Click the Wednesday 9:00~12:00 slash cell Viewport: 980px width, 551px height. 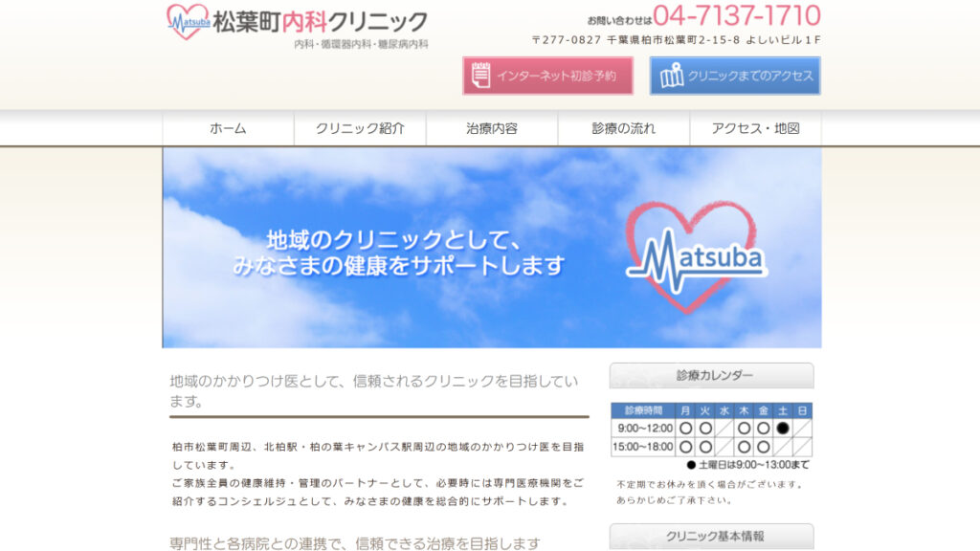tap(724, 428)
